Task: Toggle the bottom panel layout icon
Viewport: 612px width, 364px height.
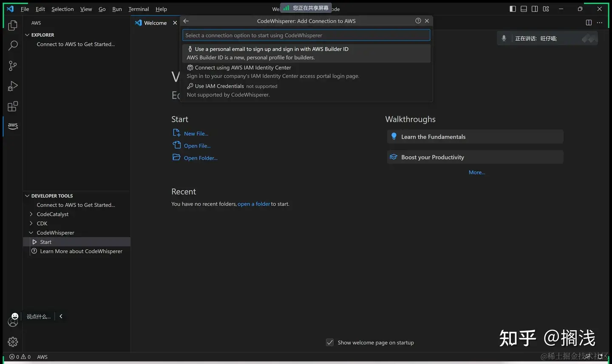Action: pyautogui.click(x=524, y=9)
